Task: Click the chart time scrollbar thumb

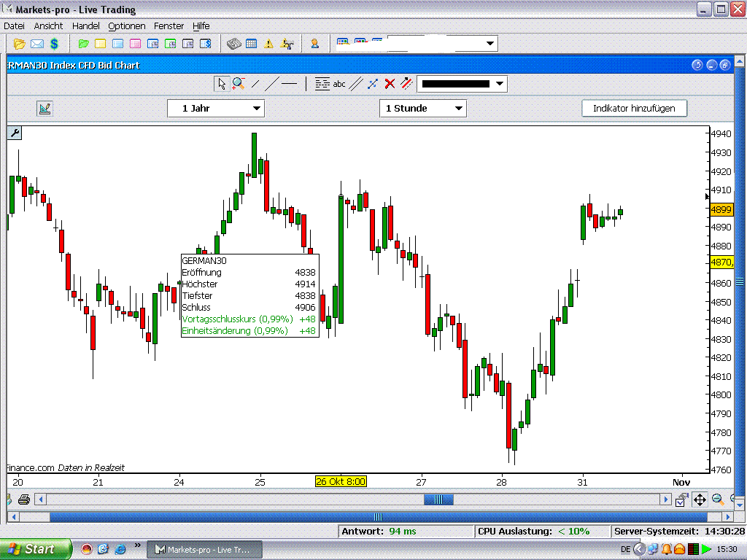Action: pyautogui.click(x=438, y=499)
